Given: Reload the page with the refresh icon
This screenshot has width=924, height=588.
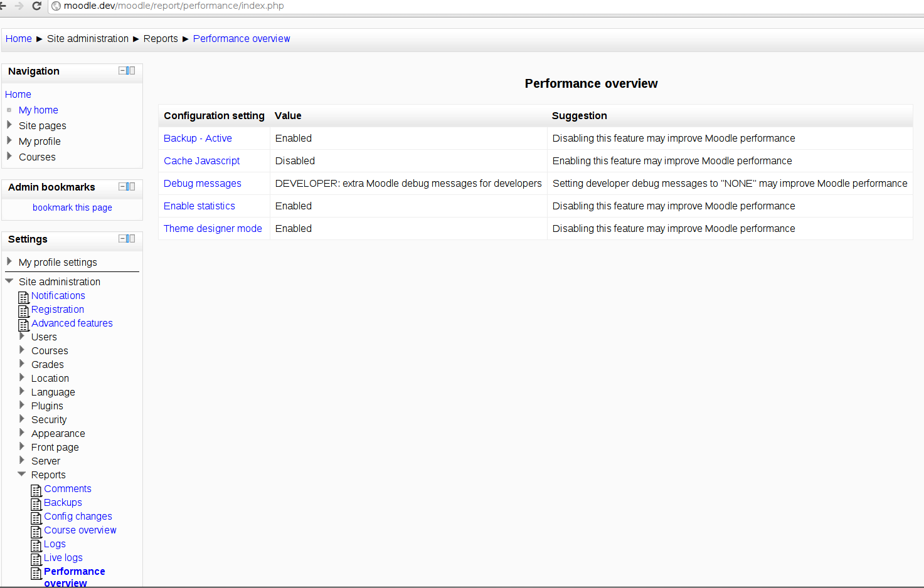Looking at the screenshot, I should click(37, 6).
